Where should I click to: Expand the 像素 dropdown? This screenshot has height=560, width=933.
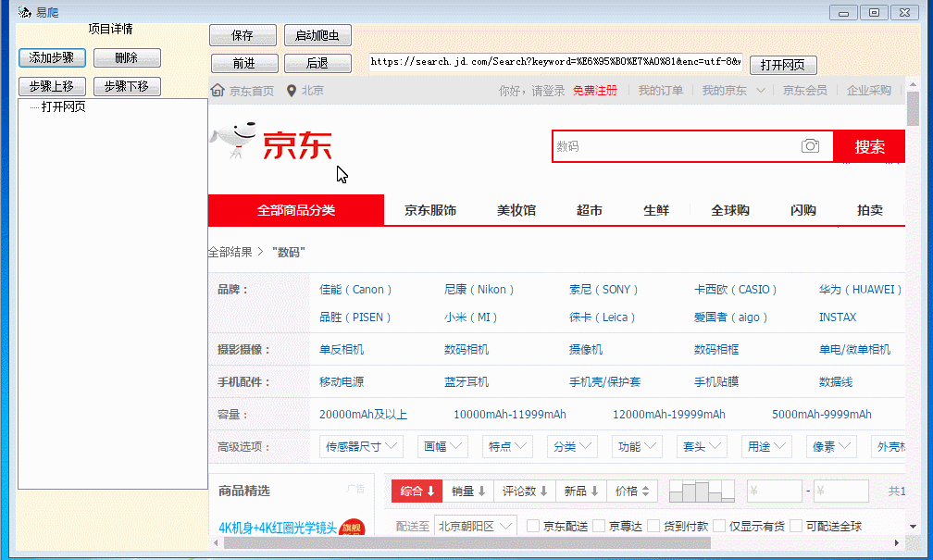831,446
